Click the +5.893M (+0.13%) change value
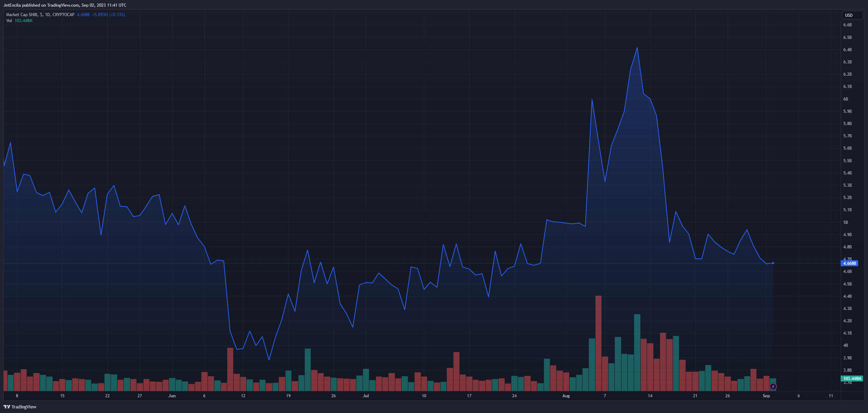Image resolution: width=868 pixels, height=413 pixels. 109,15
